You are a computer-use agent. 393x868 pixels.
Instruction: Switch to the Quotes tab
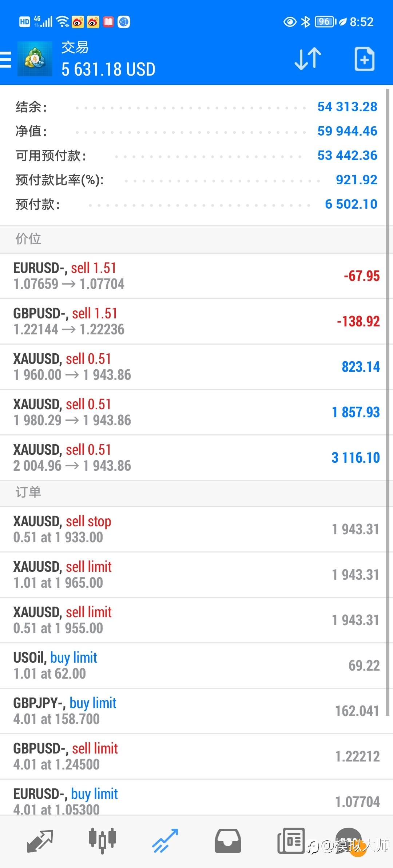[x=40, y=841]
